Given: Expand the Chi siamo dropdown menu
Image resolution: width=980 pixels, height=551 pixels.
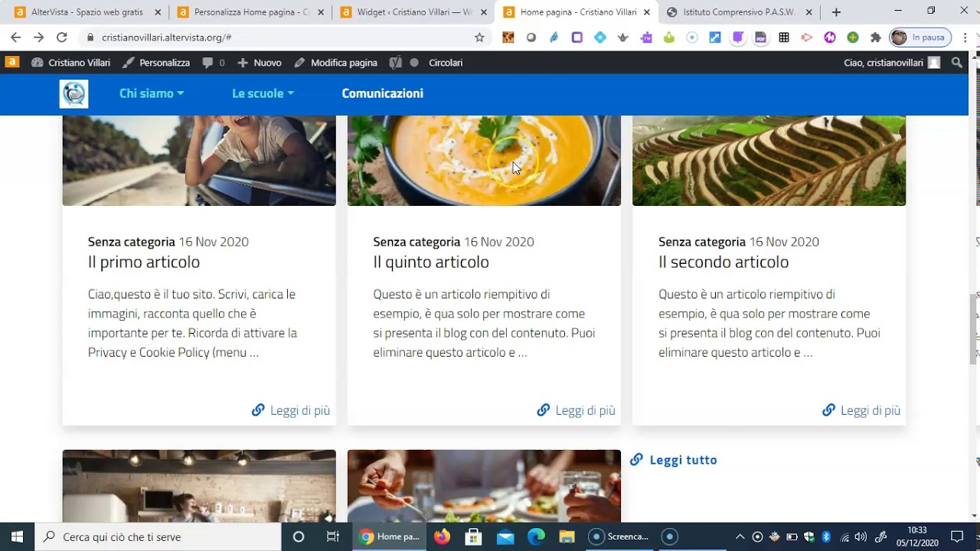Looking at the screenshot, I should pos(152,93).
